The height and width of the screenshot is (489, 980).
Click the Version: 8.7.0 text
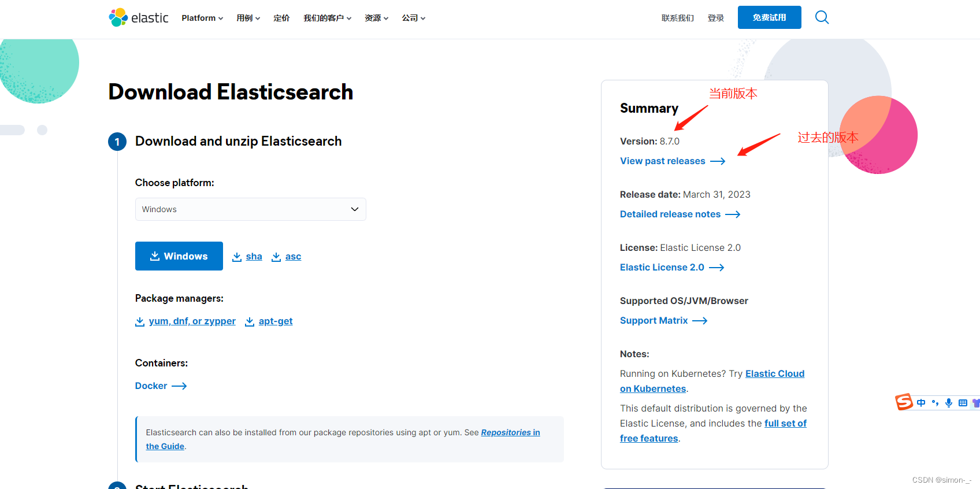click(649, 142)
